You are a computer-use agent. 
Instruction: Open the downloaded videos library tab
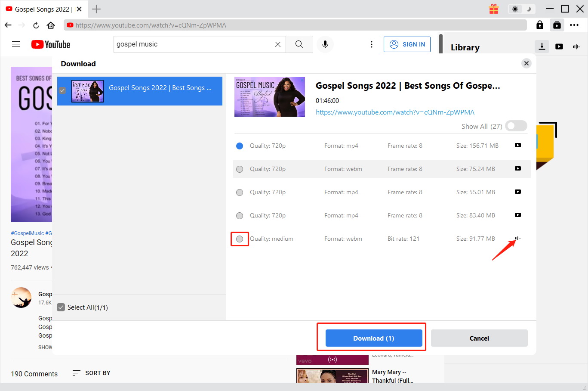tap(559, 47)
